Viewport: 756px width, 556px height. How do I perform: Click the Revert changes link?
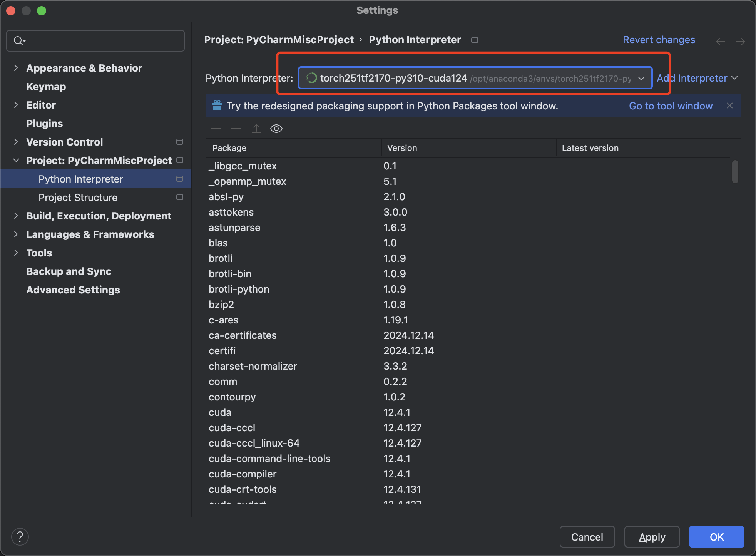(659, 40)
